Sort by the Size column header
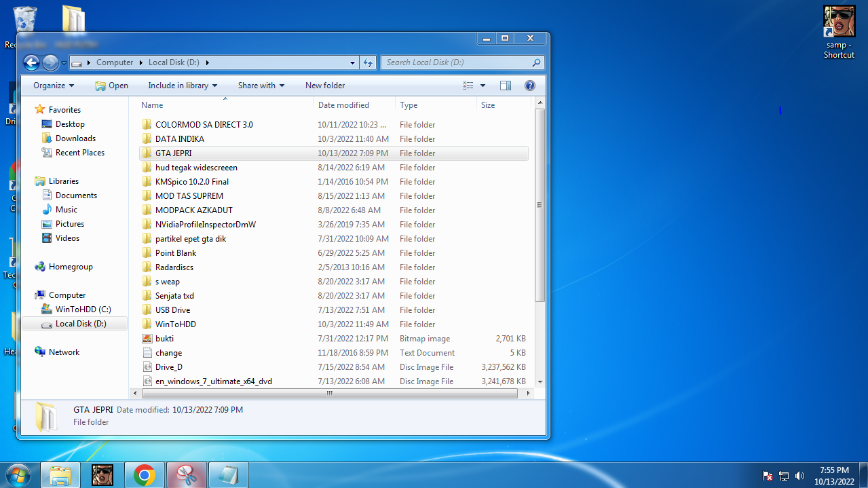Image resolution: width=868 pixels, height=488 pixels. point(504,105)
